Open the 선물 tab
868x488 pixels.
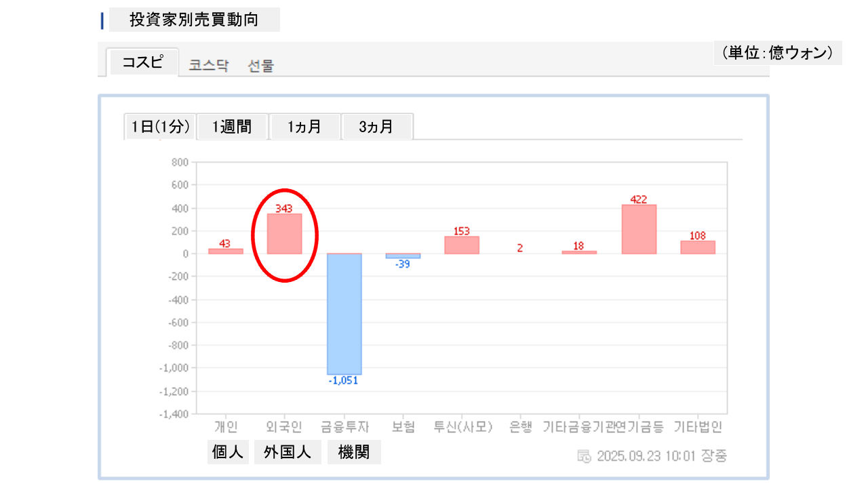(x=260, y=66)
